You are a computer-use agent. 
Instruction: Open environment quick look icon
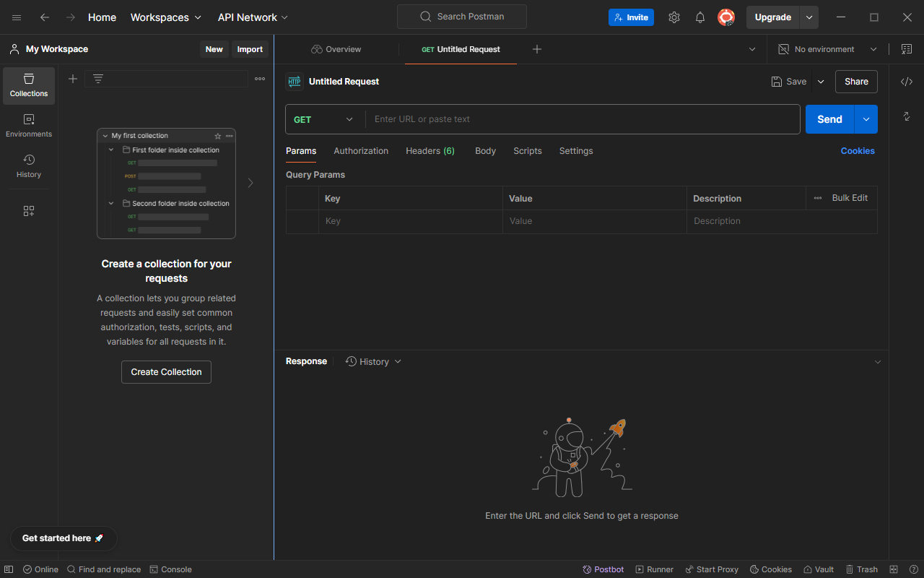click(907, 49)
